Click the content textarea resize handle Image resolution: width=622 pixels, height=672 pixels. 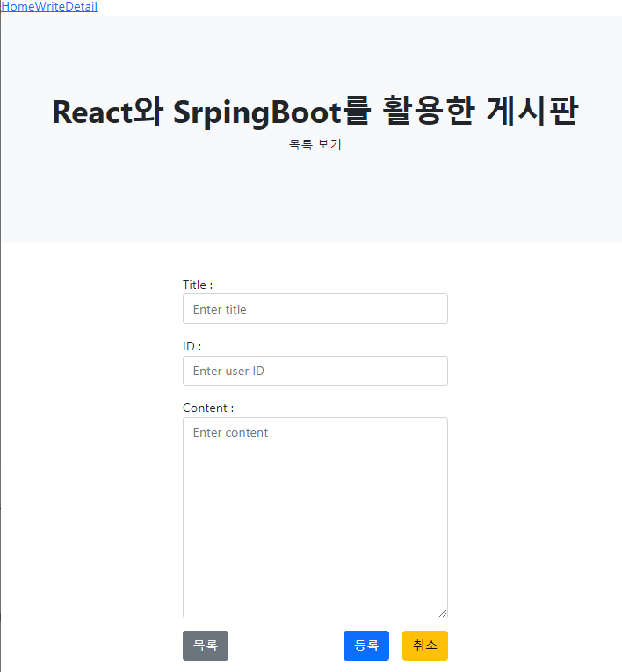tap(443, 613)
